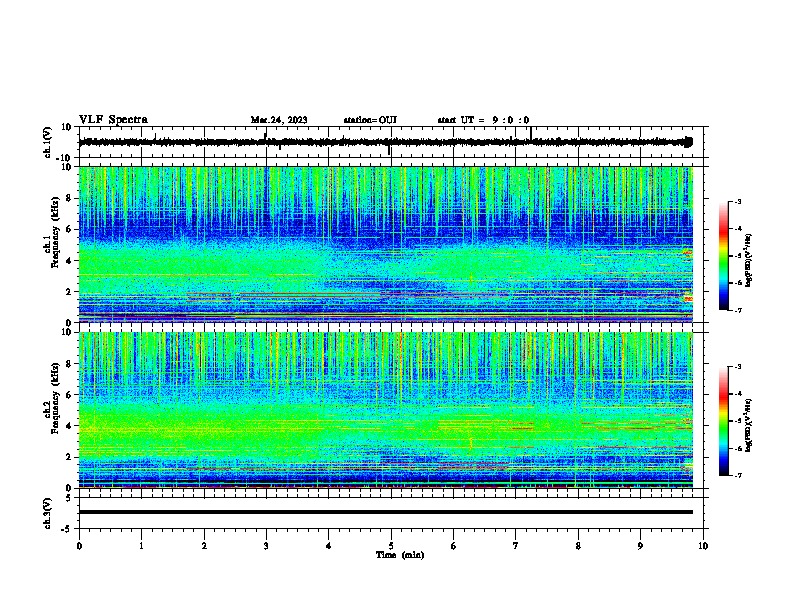Click time axis tick label "5"
792x612 pixels.
391,546
